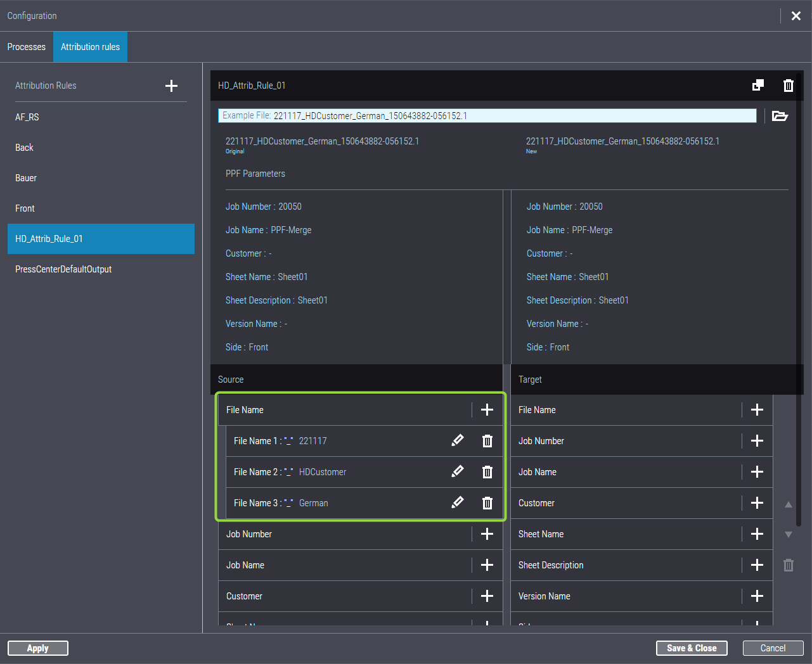Delete the File Name 3 entry
The height and width of the screenshot is (664, 812).
click(x=487, y=503)
